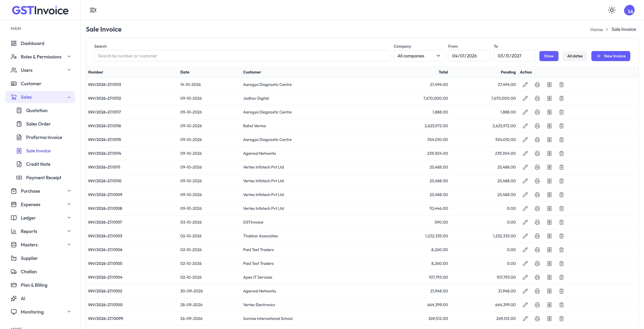
Task: Open Plan & Billing page
Action: click(40, 285)
